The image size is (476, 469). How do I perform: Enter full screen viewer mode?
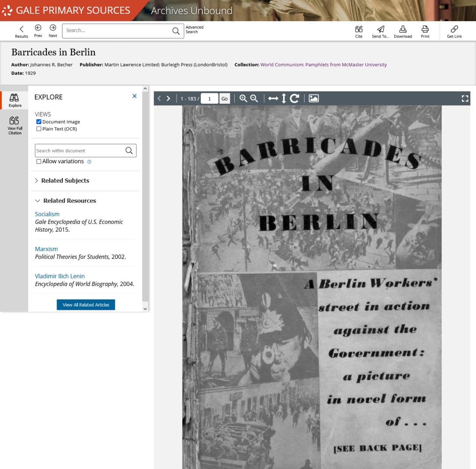point(465,98)
